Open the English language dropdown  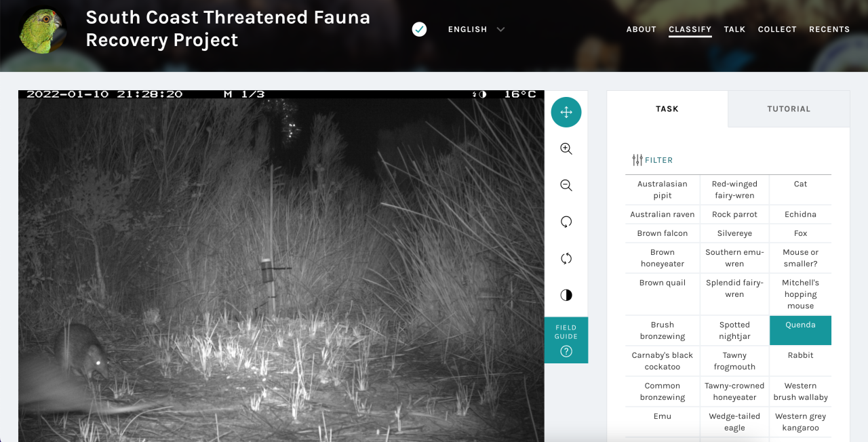click(476, 29)
